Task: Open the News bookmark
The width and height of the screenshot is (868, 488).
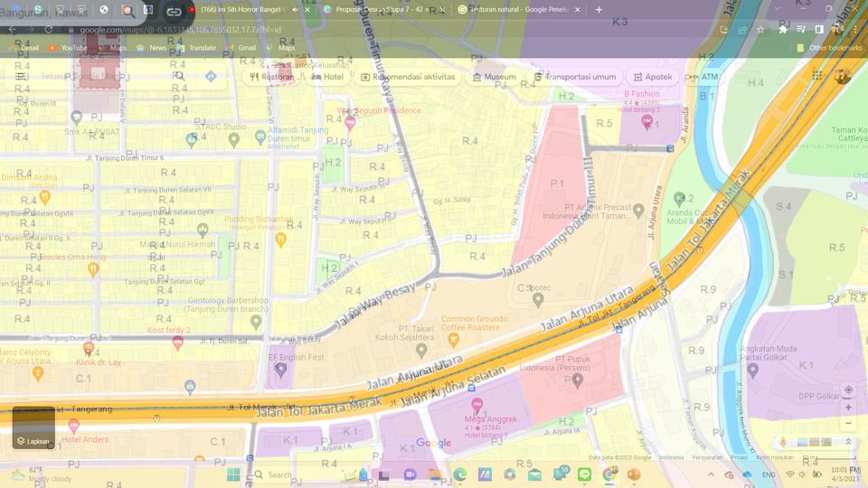Action: (x=152, y=48)
